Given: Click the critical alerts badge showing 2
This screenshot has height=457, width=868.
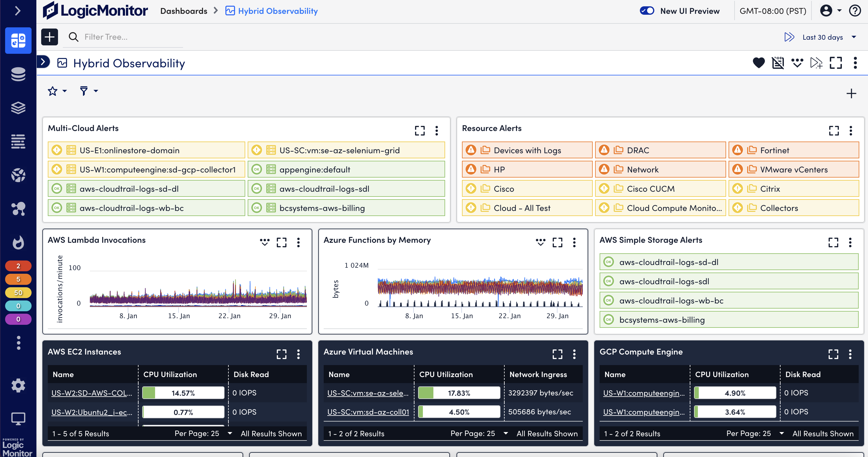Looking at the screenshot, I should pyautogui.click(x=18, y=266).
